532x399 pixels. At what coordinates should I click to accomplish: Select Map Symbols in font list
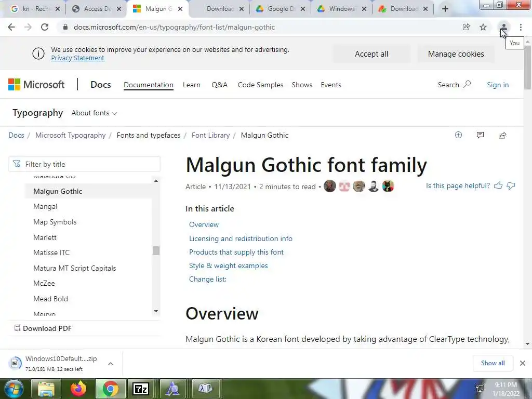point(55,222)
